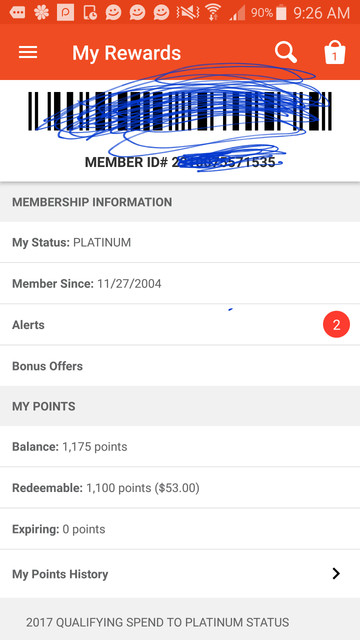Tap the first messenger notification icon

pyautogui.click(x=113, y=13)
